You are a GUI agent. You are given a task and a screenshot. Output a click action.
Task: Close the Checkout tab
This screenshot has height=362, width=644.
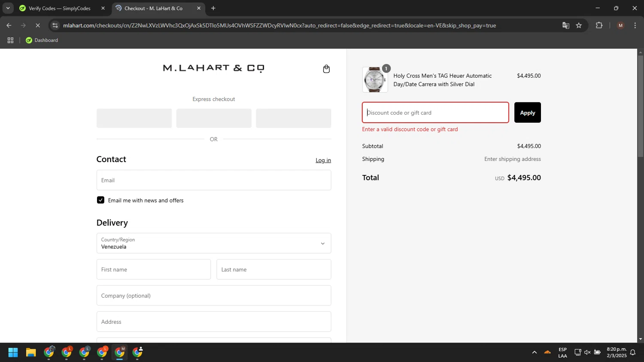click(199, 8)
